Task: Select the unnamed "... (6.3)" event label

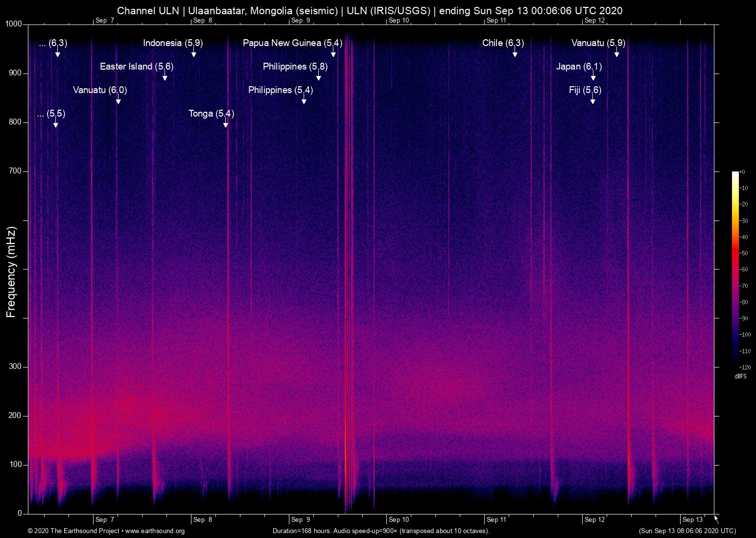Action: (53, 43)
